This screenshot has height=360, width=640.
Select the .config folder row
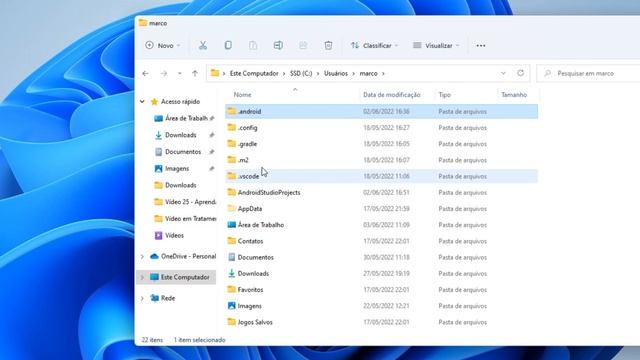382,128
